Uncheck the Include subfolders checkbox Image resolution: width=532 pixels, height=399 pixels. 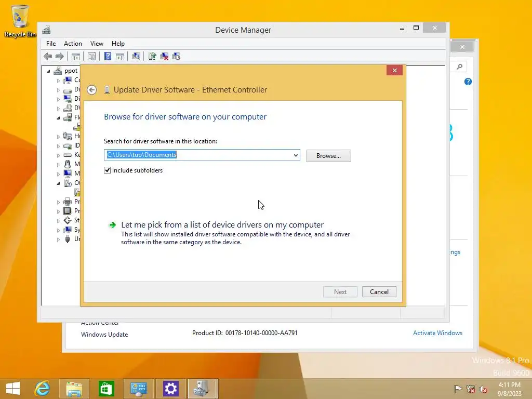(107, 170)
